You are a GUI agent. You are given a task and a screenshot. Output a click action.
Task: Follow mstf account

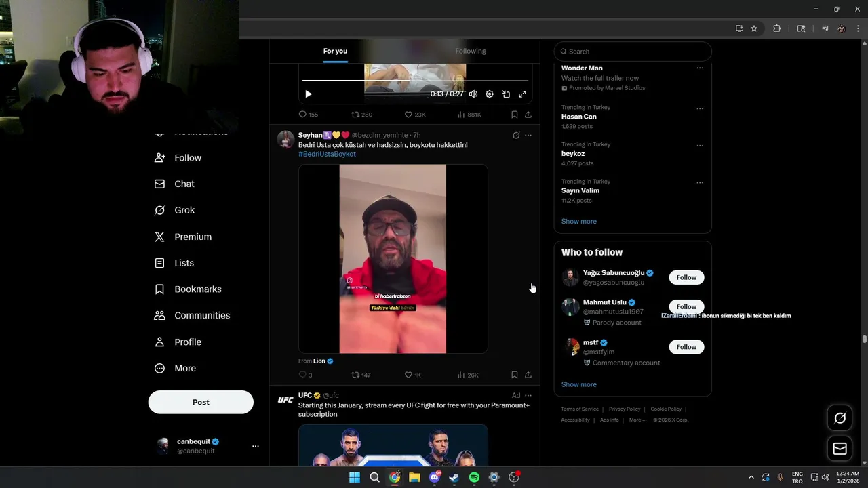click(x=686, y=347)
